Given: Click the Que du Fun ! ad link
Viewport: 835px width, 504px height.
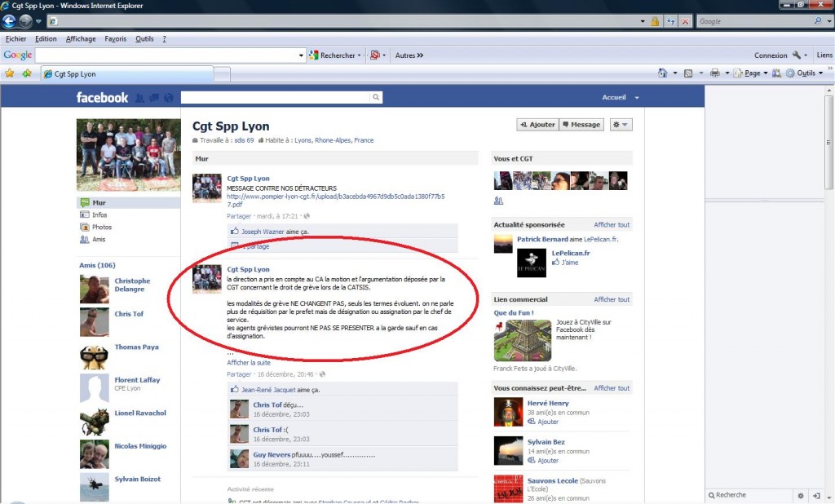Looking at the screenshot, I should (x=514, y=312).
